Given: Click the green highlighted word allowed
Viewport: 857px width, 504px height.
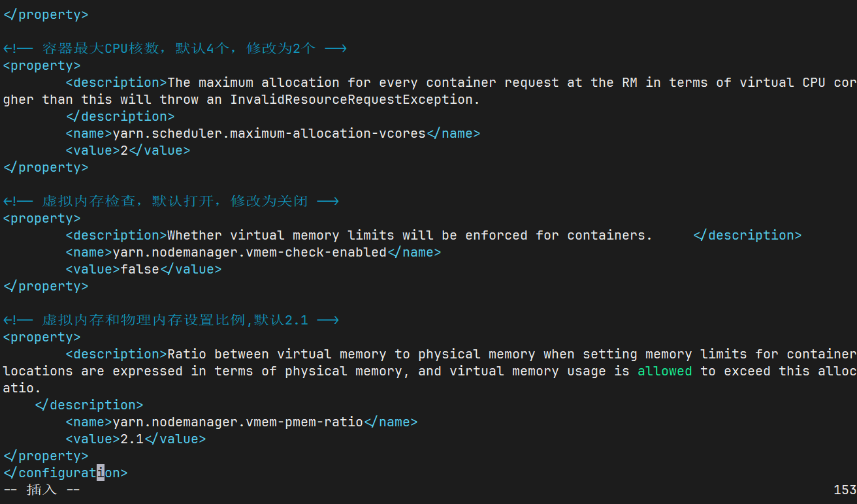Looking at the screenshot, I should pyautogui.click(x=664, y=371).
